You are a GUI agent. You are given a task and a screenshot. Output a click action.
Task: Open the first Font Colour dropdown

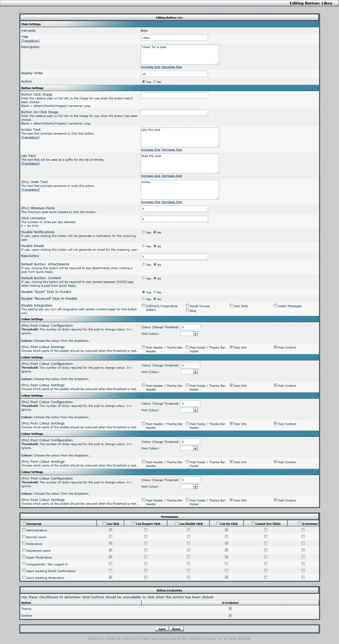[x=189, y=334]
